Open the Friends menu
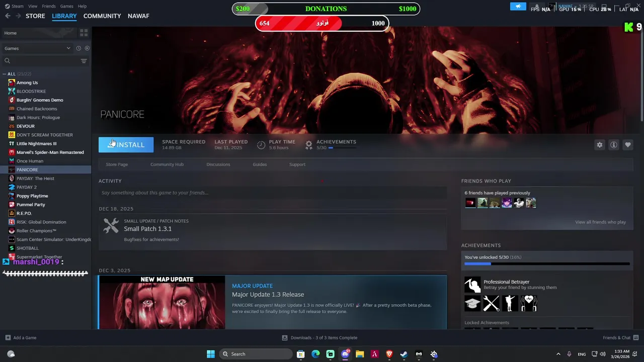The width and height of the screenshot is (644, 362). 49,6
